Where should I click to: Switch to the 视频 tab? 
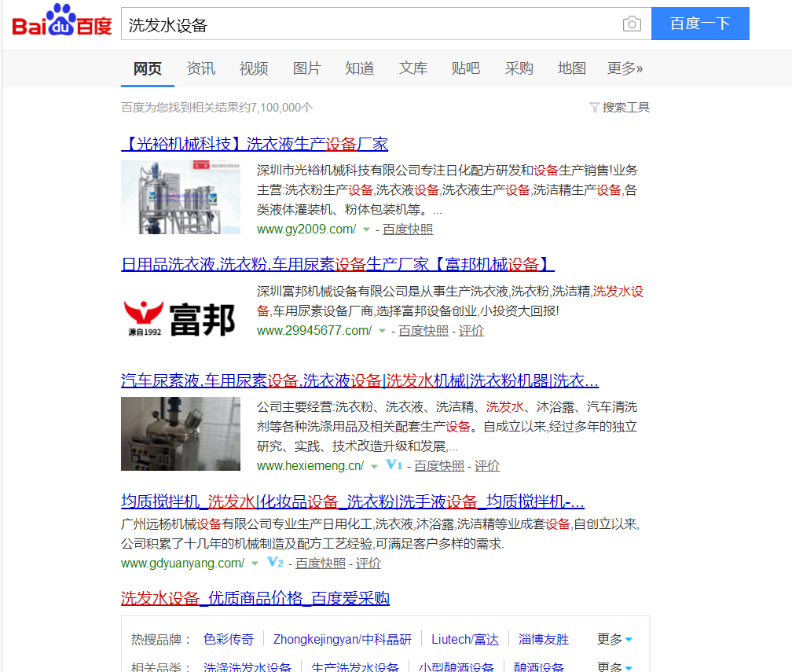tap(254, 68)
